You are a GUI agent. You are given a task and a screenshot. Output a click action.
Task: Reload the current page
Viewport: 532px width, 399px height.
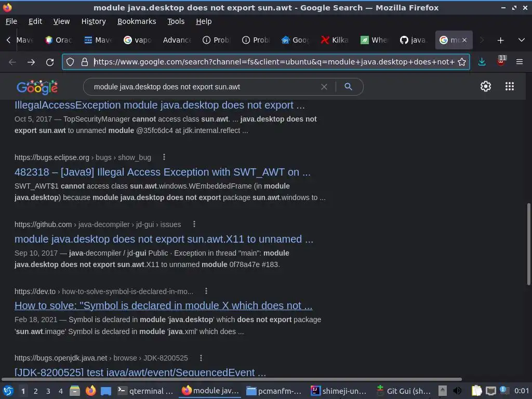click(50, 62)
